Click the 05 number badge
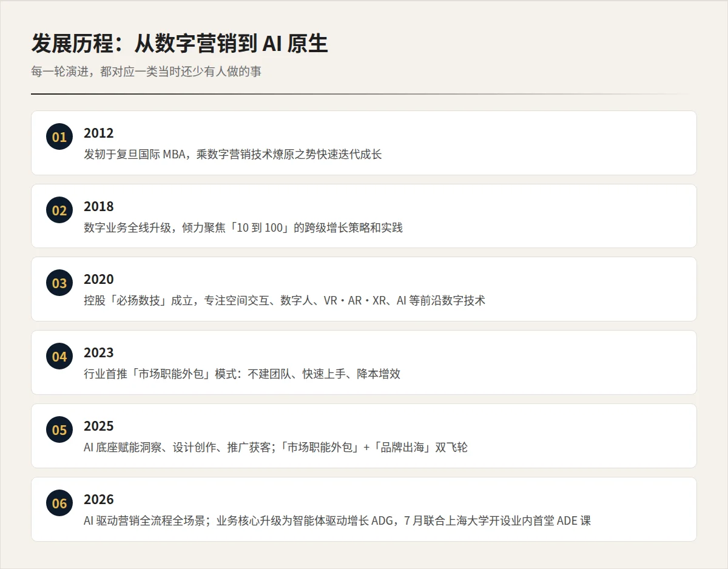The image size is (728, 569). coord(59,430)
